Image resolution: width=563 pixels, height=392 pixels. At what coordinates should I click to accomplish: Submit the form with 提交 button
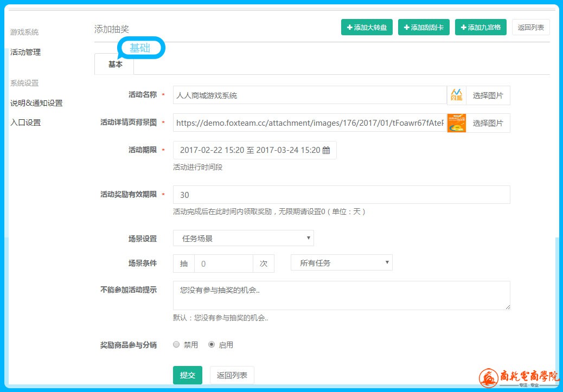tap(187, 375)
